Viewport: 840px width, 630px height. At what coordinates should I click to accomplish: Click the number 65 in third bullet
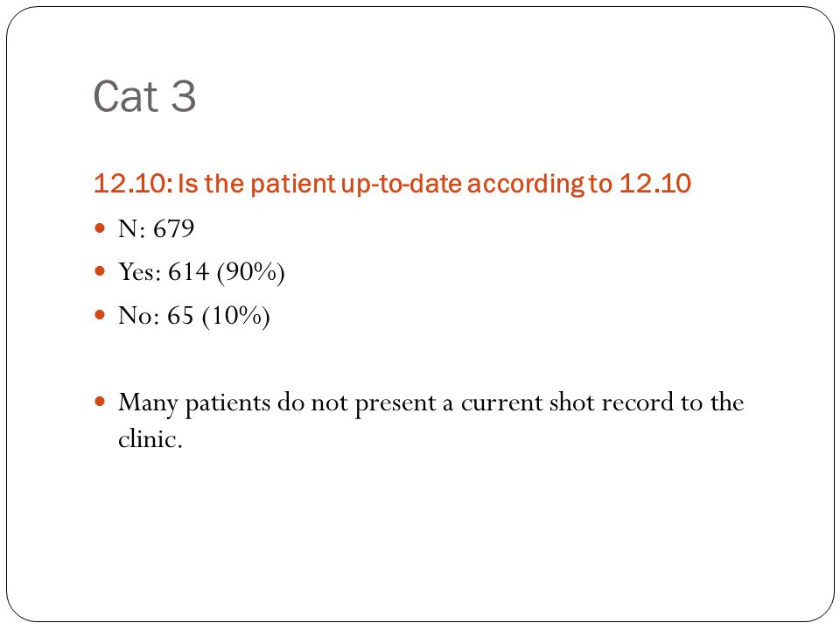pos(180,315)
